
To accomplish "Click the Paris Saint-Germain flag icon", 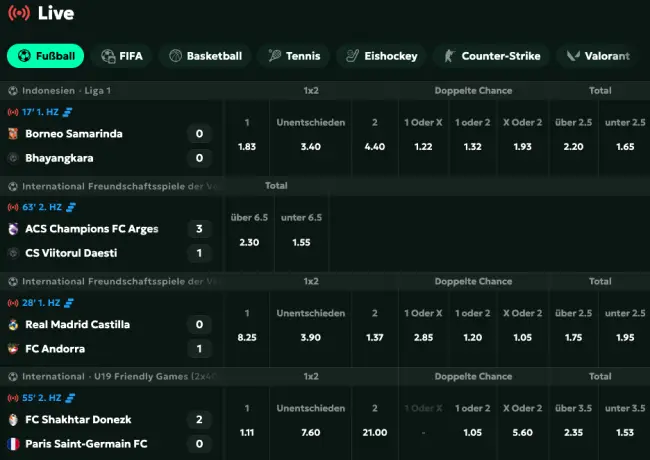I will (14, 444).
